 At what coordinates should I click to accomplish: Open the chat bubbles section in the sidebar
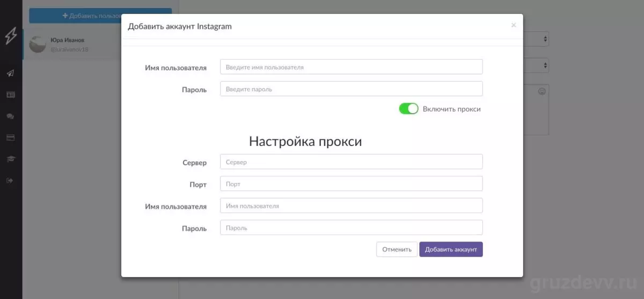[x=10, y=116]
